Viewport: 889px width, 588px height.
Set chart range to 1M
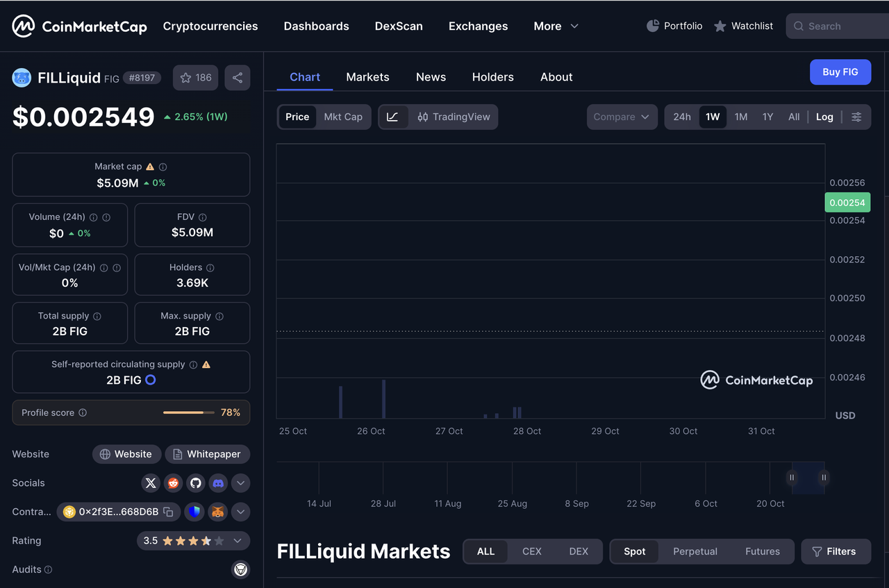pyautogui.click(x=741, y=117)
